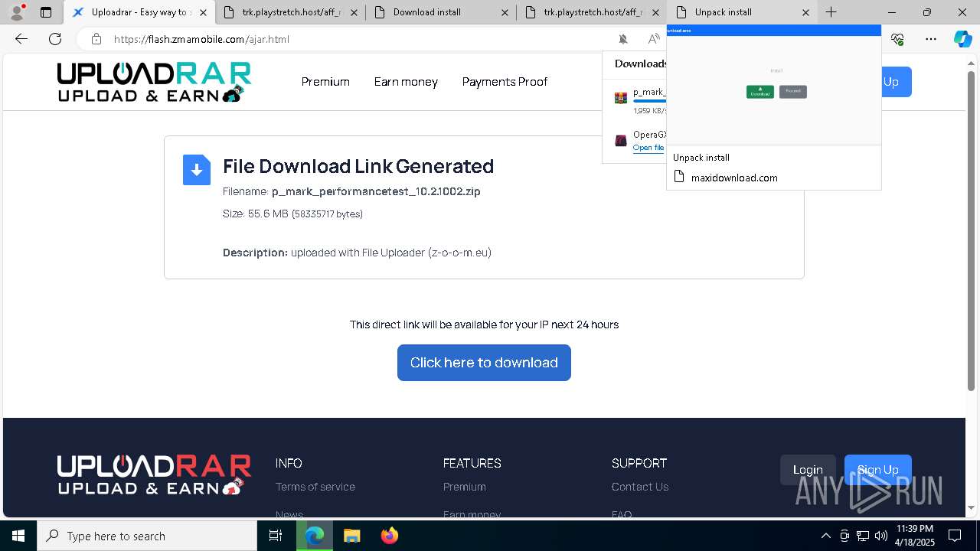The width and height of the screenshot is (980, 551).
Task: Close the first trk.playstretch.host tab
Action: [354, 12]
